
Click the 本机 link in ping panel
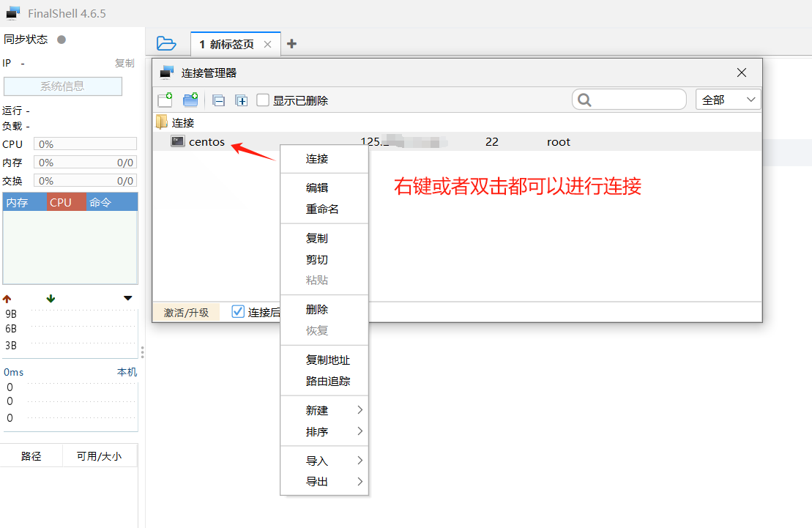coord(127,372)
